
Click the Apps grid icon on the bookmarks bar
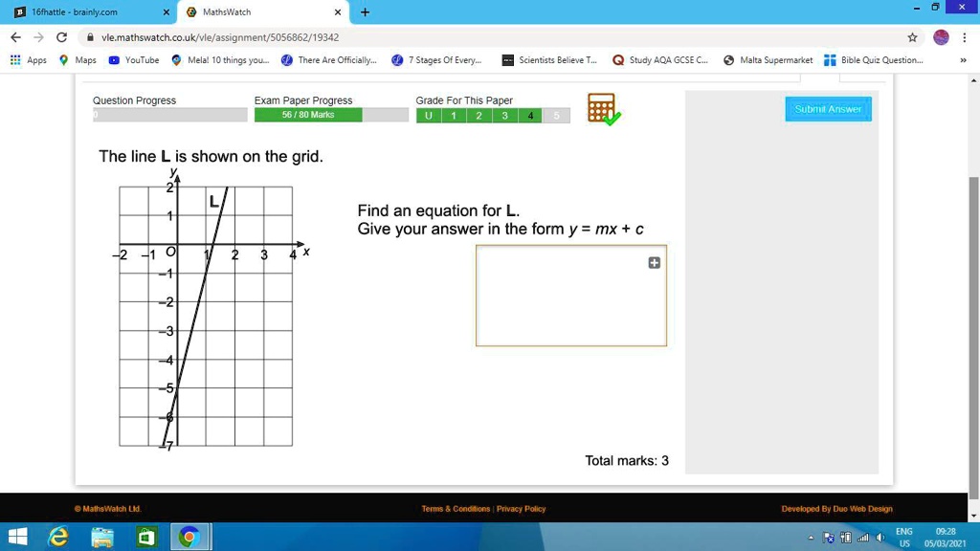click(15, 59)
